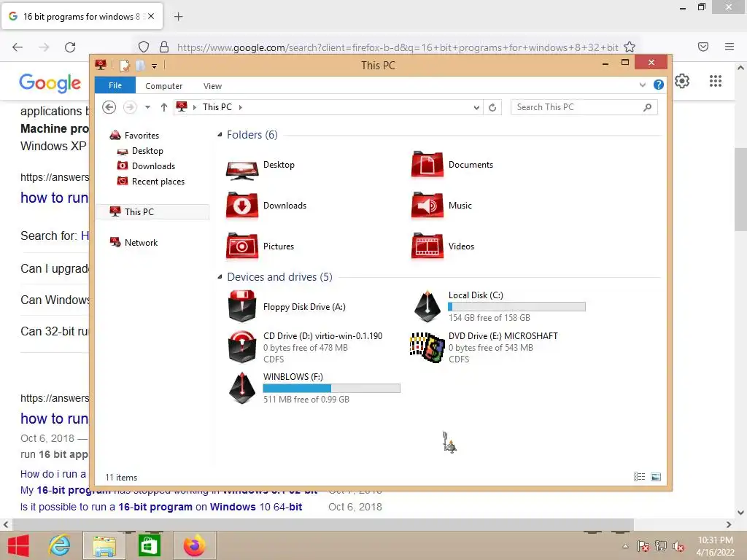Select WINBLOWS (F:) drive icon
This screenshot has width=747, height=560.
click(242, 388)
